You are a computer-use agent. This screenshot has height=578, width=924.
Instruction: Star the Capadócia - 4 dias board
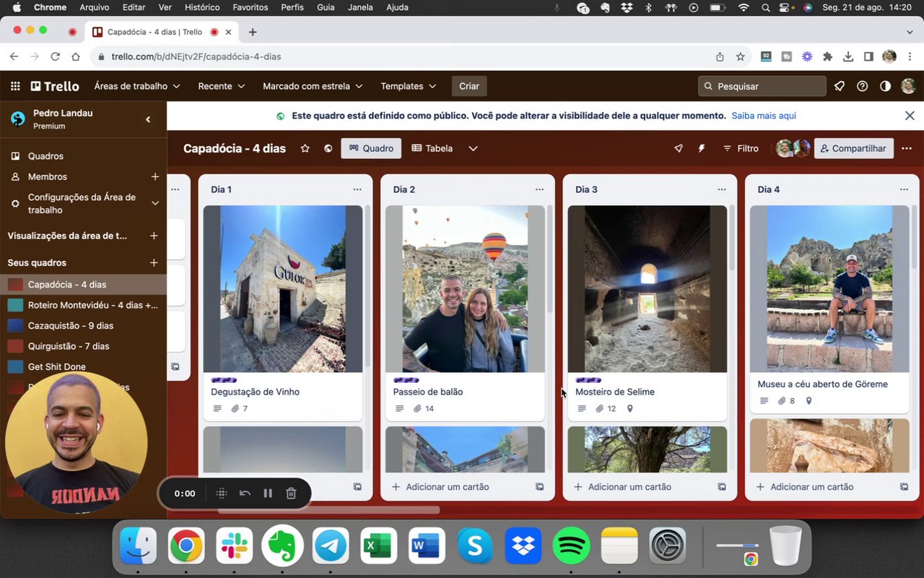point(305,148)
